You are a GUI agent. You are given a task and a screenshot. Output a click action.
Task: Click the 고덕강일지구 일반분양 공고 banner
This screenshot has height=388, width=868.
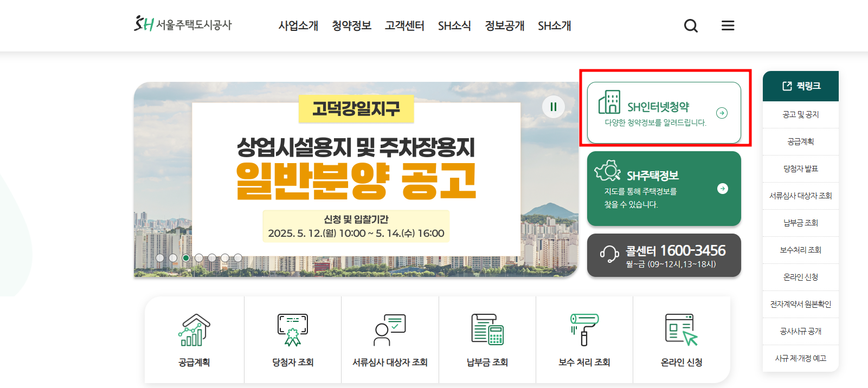pos(356,179)
